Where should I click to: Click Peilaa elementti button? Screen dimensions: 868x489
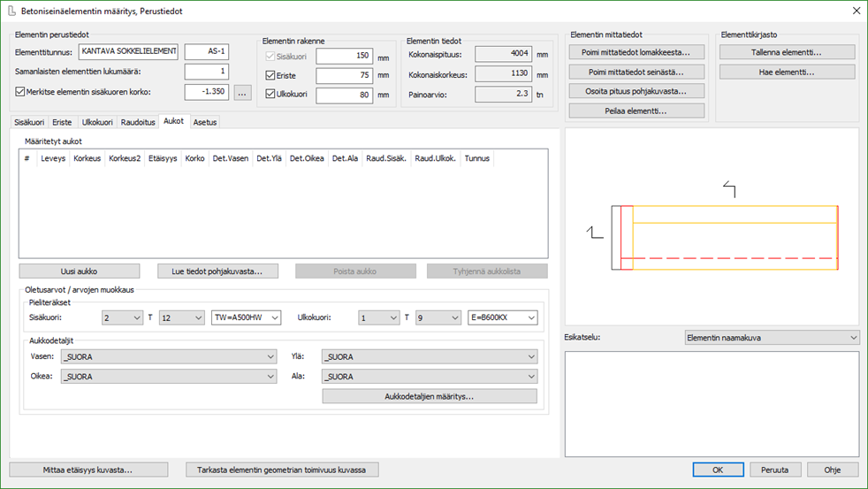pos(636,111)
